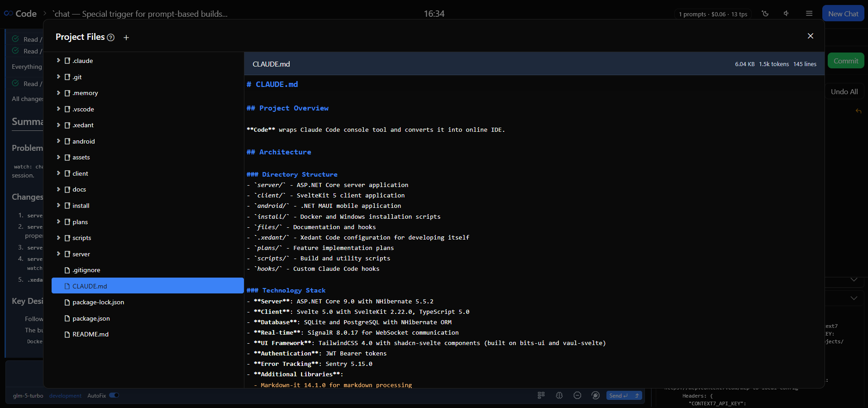This screenshot has width=868, height=408.
Task: Click the brain thinking icon near Send
Action: coord(559,395)
